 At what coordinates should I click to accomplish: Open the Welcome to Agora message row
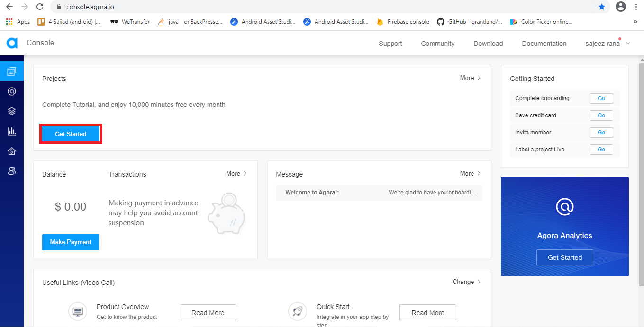pos(379,193)
